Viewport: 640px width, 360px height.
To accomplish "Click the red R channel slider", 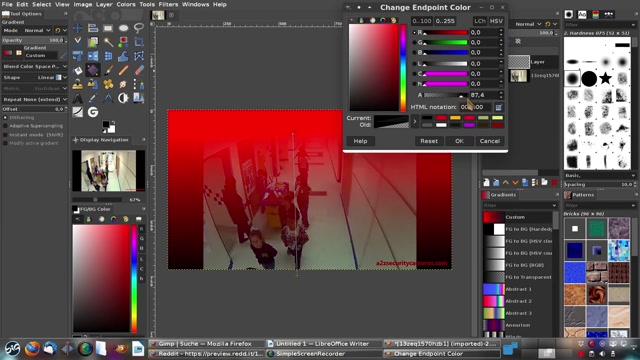I will (x=446, y=32).
